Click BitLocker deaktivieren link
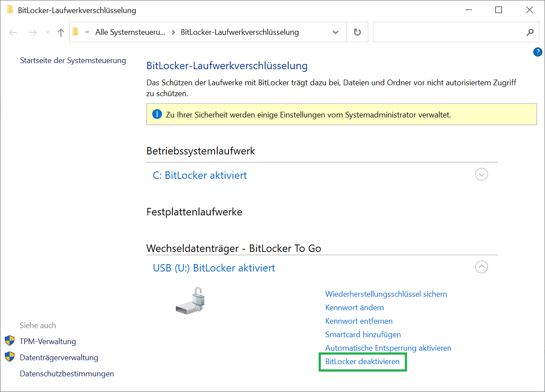Screen dimensions: 545x392 [x=362, y=362]
